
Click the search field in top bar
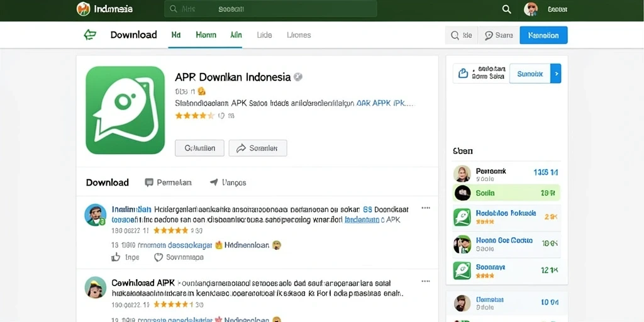click(270, 9)
